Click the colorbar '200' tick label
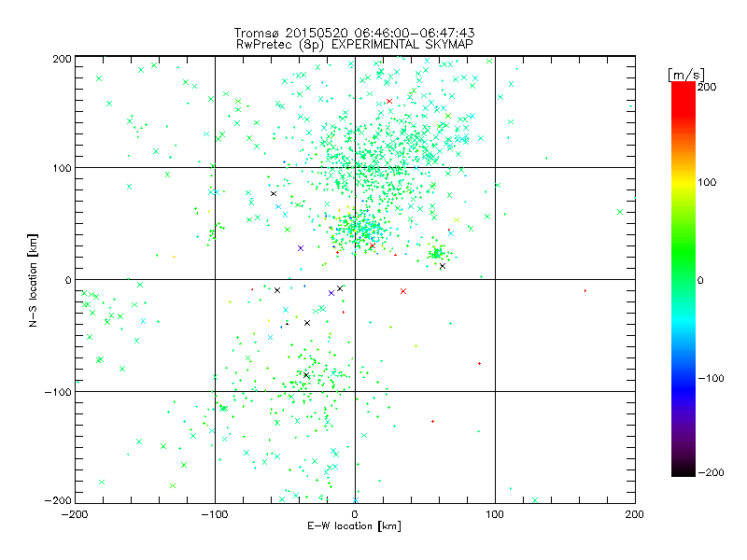Viewport: 747px width, 560px height. pos(707,87)
